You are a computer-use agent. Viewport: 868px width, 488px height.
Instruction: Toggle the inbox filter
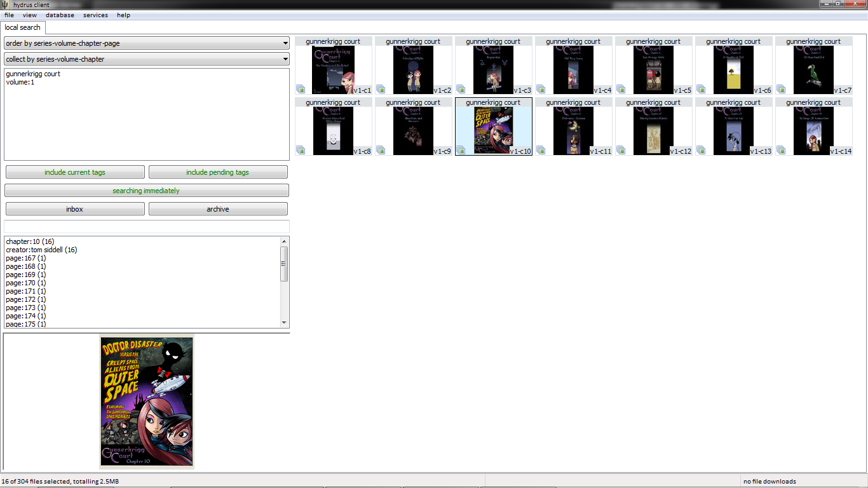point(75,209)
